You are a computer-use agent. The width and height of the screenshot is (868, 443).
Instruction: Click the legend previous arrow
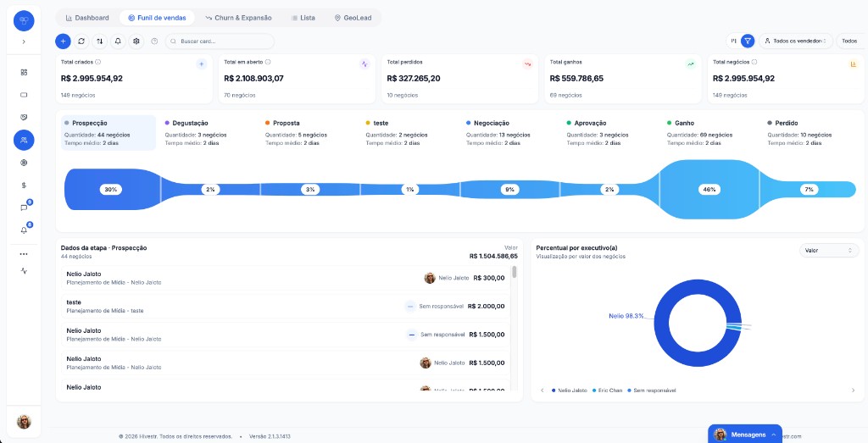click(542, 390)
